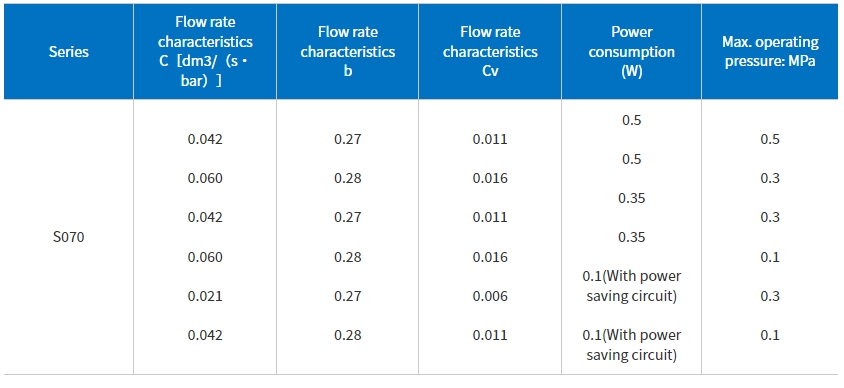Click the Series column header
This screenshot has height=388, width=844.
coord(69,52)
